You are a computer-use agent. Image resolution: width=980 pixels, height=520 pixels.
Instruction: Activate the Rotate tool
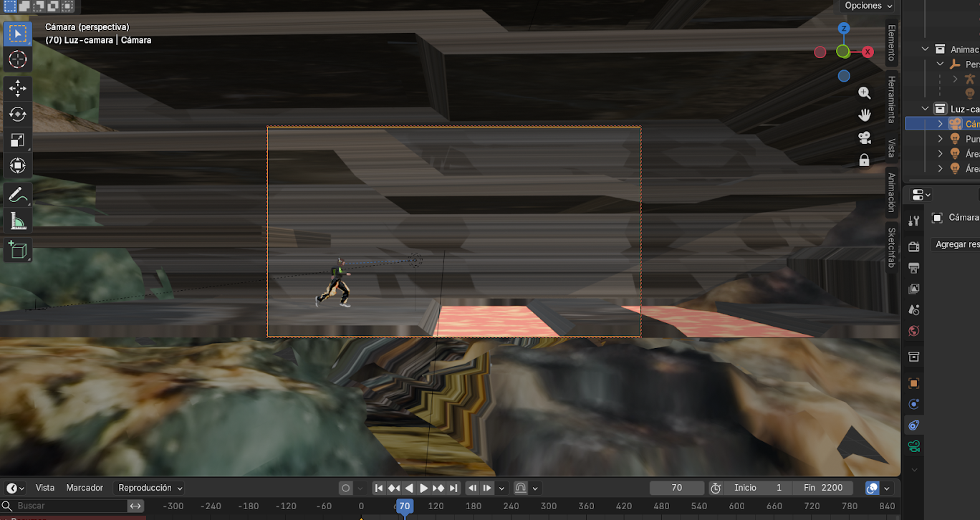tap(18, 115)
